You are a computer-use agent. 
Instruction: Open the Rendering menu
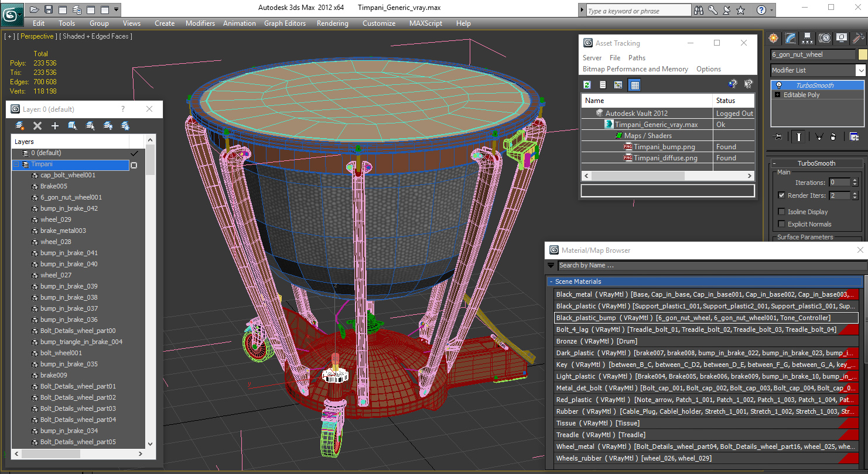pos(332,23)
